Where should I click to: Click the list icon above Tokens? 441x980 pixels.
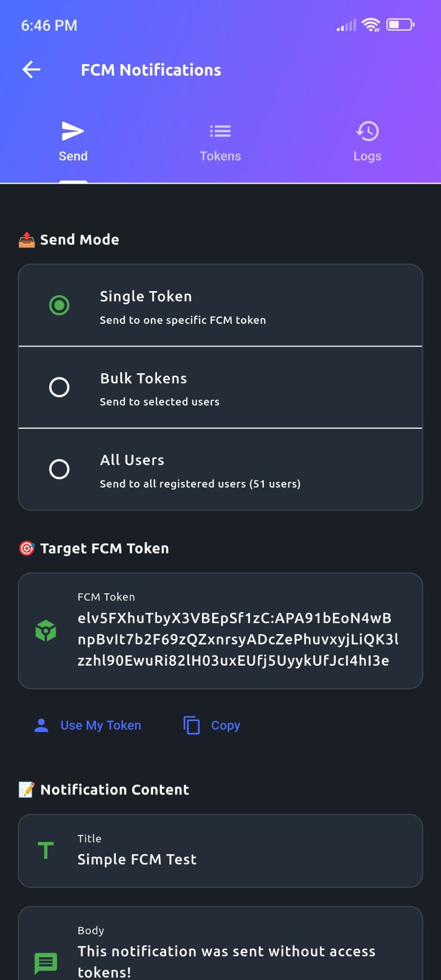click(220, 131)
